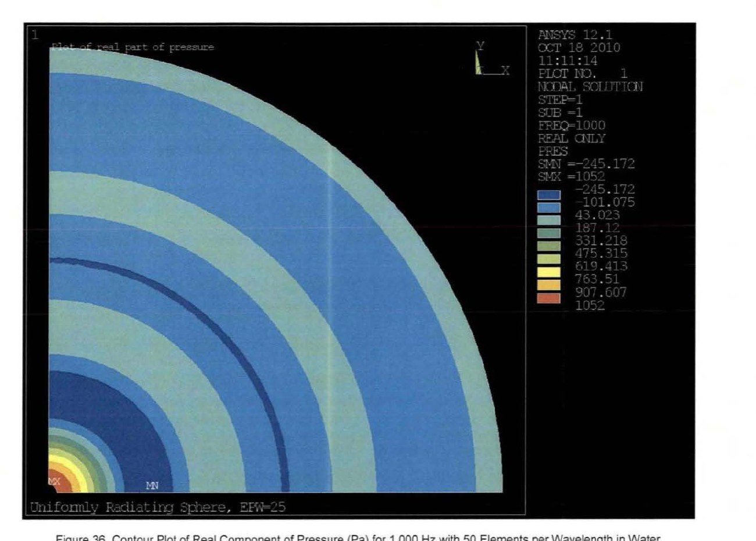
Task: Click the "PRES" label
Action: [553, 151]
